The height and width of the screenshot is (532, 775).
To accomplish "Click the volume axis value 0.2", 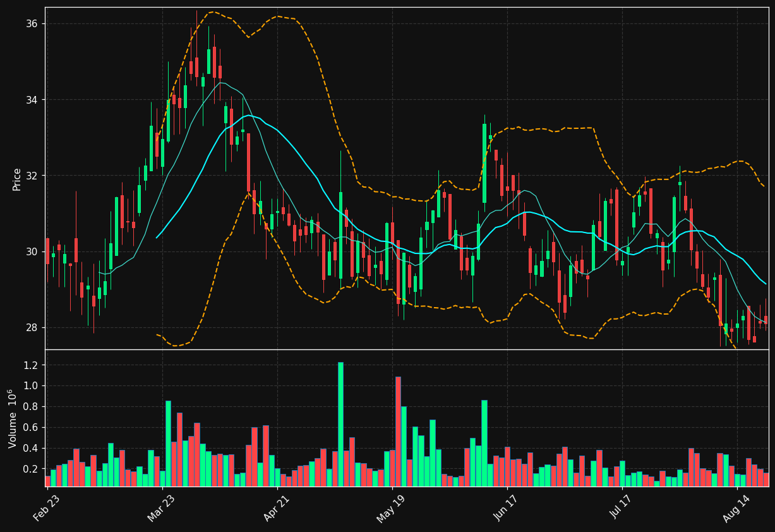I will 31,469.
